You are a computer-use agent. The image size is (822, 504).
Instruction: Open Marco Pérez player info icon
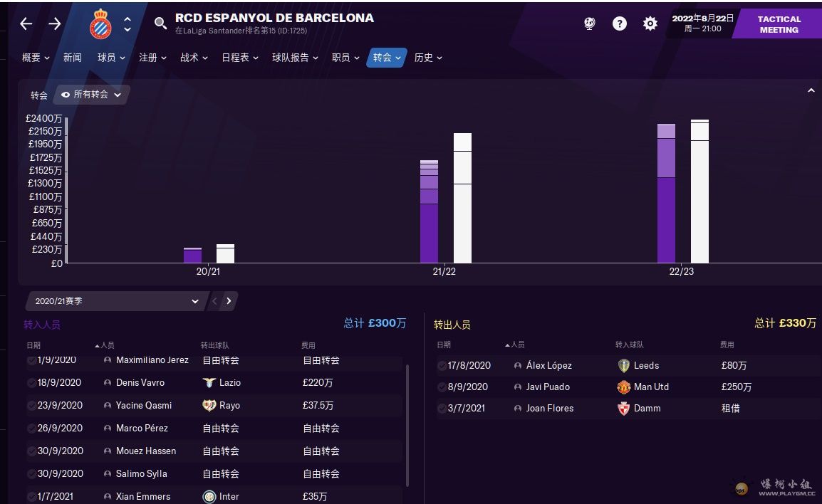108,428
